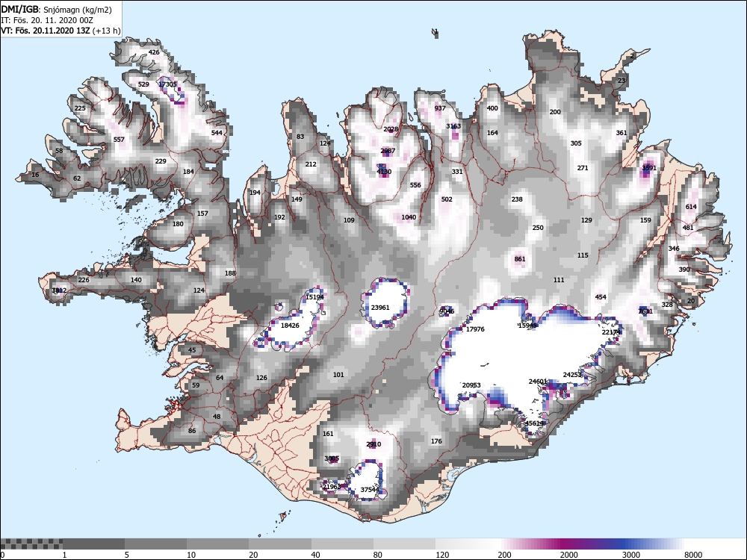This screenshot has height=560, width=747.
Task: Click the snow value '3005'
Action: [x=332, y=458]
